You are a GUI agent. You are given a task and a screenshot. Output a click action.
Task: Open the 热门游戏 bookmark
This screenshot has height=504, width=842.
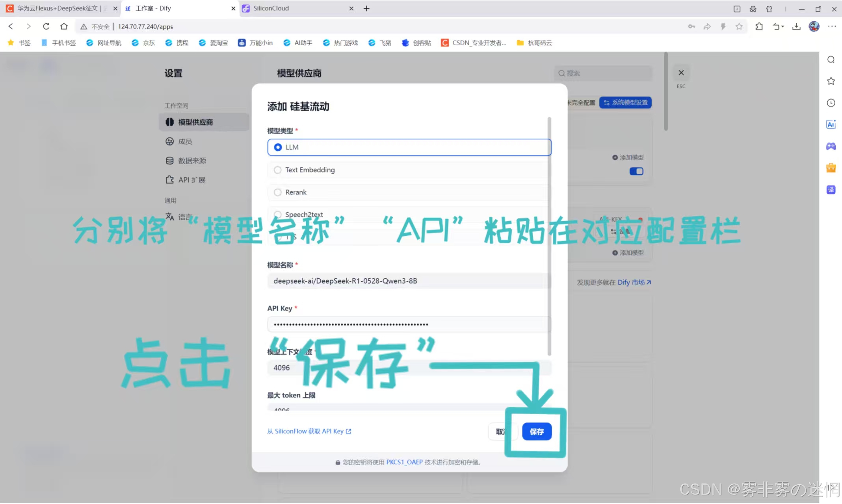pos(340,43)
